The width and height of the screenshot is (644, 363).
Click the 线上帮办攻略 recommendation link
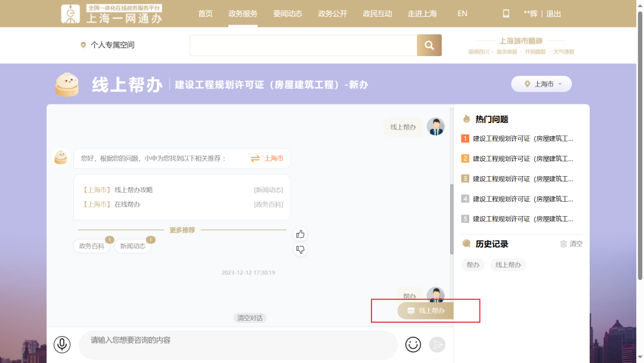click(x=134, y=190)
